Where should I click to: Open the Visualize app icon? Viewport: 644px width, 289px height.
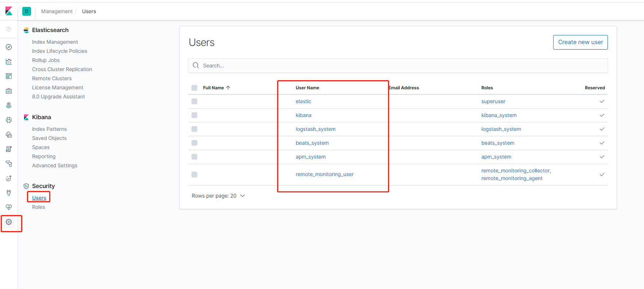9,62
